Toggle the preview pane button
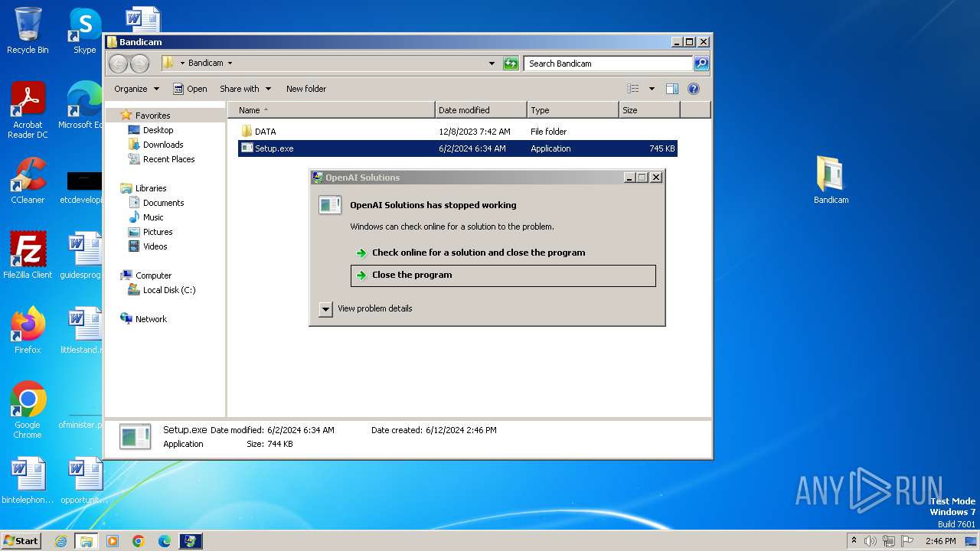This screenshot has width=980, height=551. (671, 89)
